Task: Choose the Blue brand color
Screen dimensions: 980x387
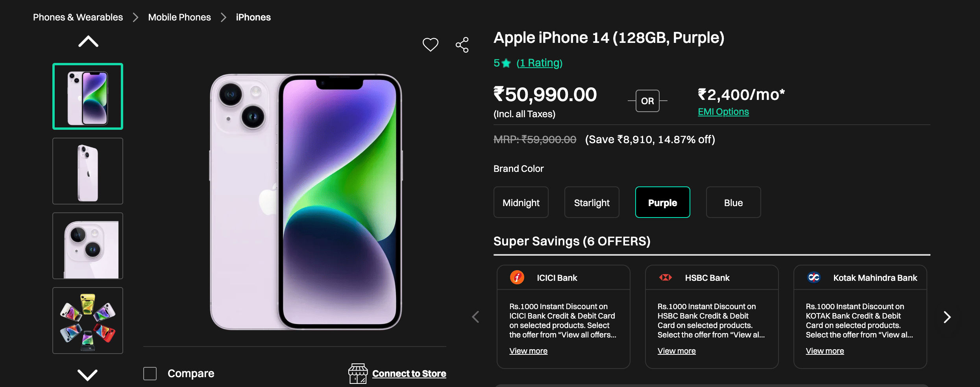Action: (733, 203)
